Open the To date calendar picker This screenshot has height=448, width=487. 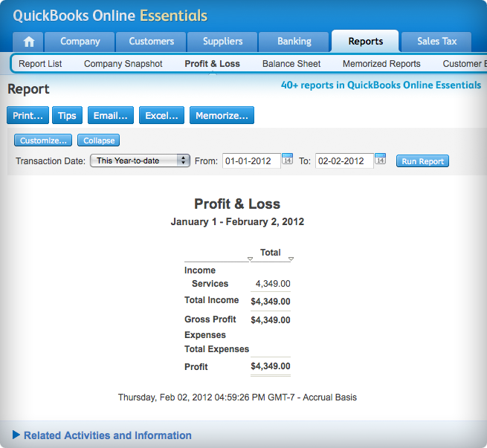[380, 158]
